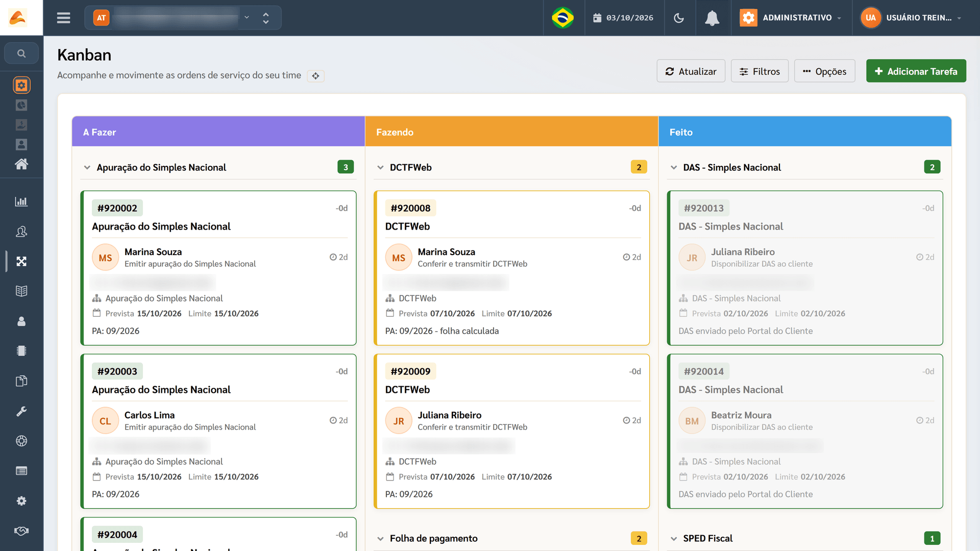Screen dimensions: 980x551
Task: Open the Opções menu
Action: pos(824,71)
